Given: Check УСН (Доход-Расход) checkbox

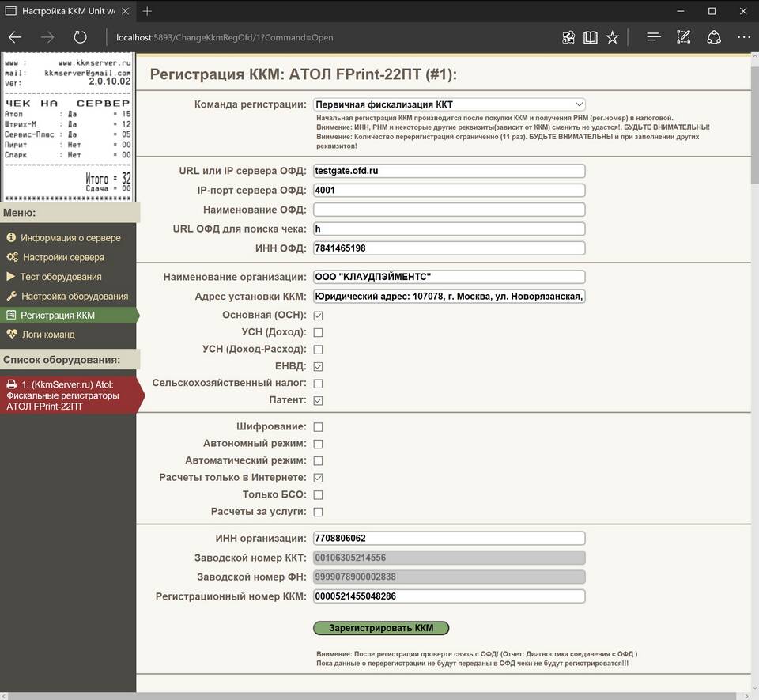Looking at the screenshot, I should pos(318,350).
